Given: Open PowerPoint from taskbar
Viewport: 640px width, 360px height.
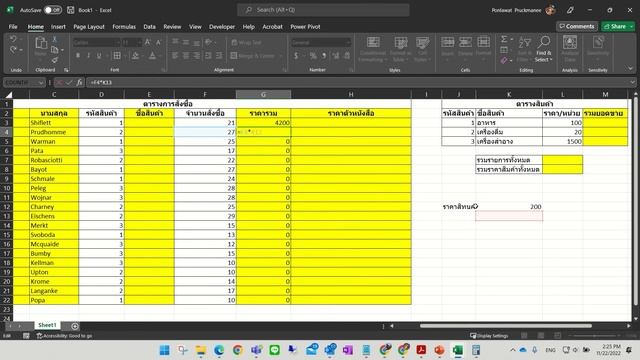Looking at the screenshot, I should 439,350.
